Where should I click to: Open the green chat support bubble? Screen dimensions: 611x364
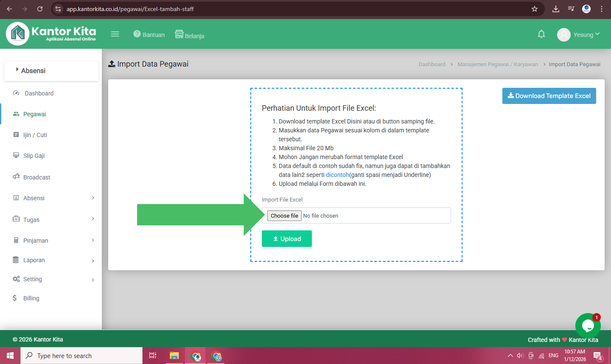[588, 325]
